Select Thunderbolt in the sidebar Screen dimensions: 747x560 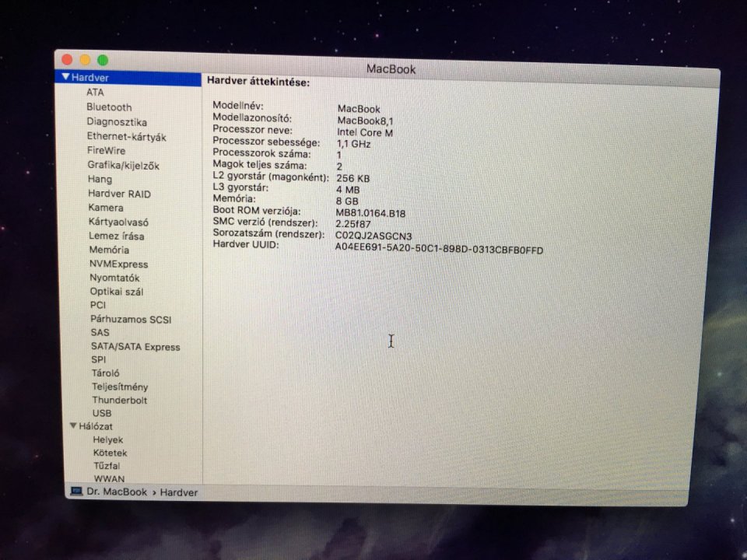click(120, 400)
